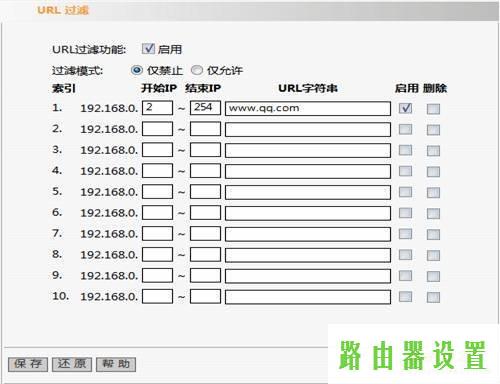Open help with the 帮助 button
This screenshot has height=384, width=500.
[x=116, y=364]
